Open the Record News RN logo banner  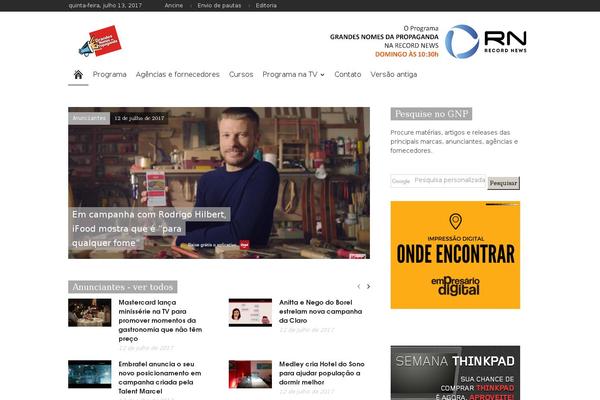tap(486, 41)
